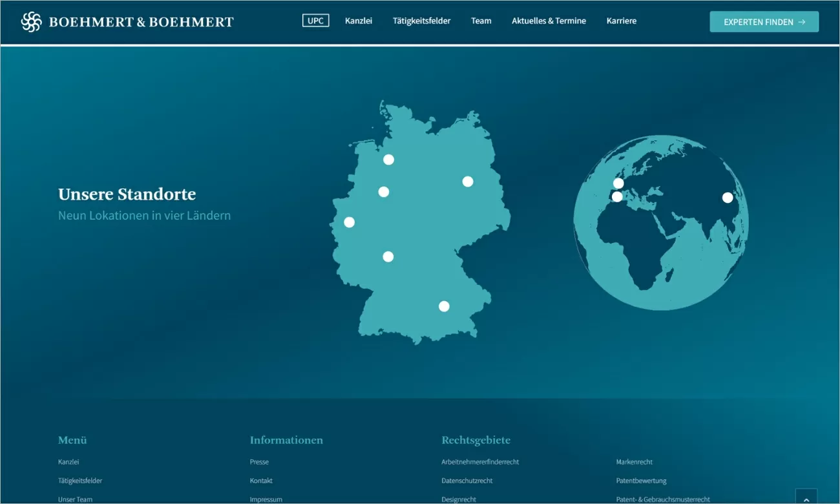Screen dimensions: 840x504
Task: Click the upper western Europe marker on the globe
Action: [x=617, y=183]
